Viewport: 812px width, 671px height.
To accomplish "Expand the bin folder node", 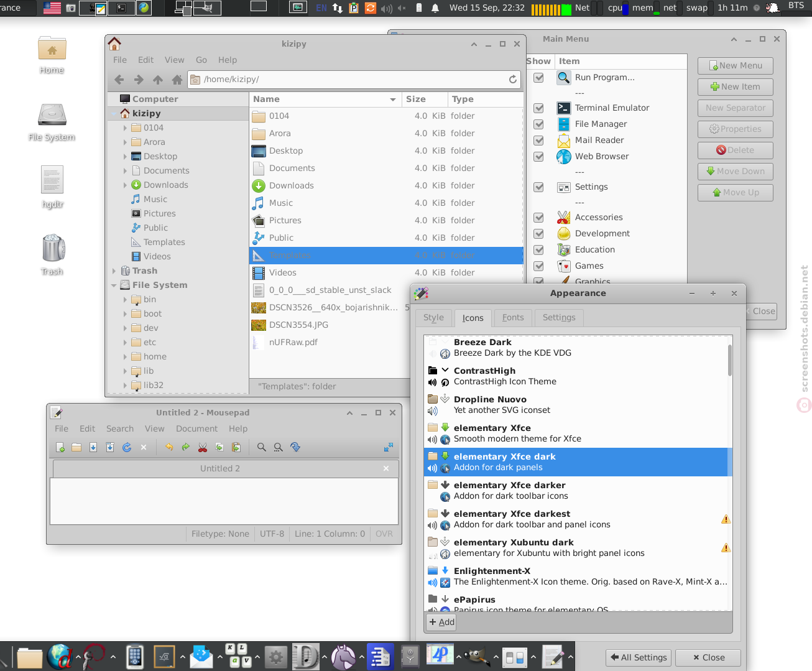I will point(125,300).
